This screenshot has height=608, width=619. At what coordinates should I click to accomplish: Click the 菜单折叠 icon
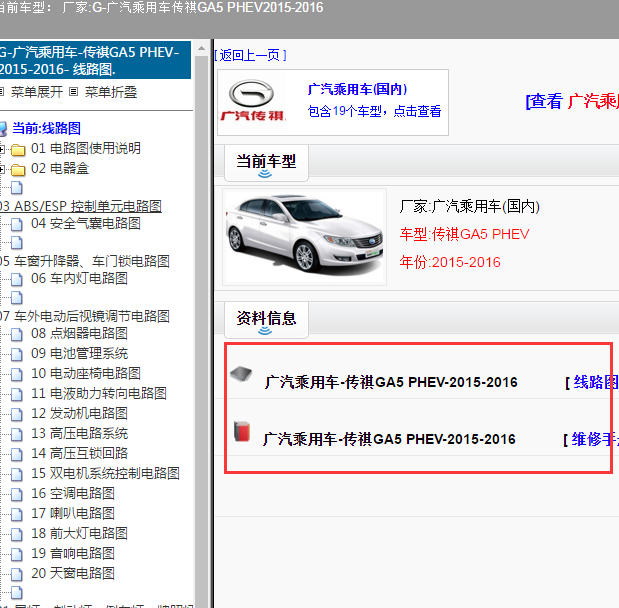click(x=73, y=92)
